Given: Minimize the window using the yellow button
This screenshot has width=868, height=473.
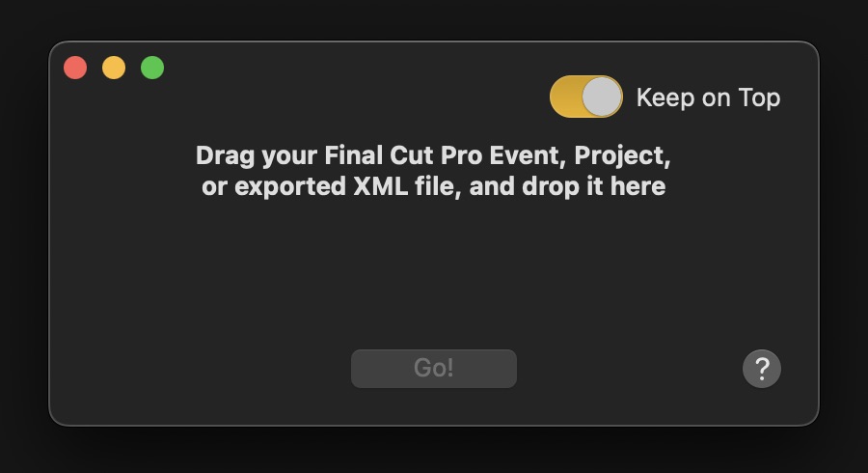Looking at the screenshot, I should tap(114, 68).
